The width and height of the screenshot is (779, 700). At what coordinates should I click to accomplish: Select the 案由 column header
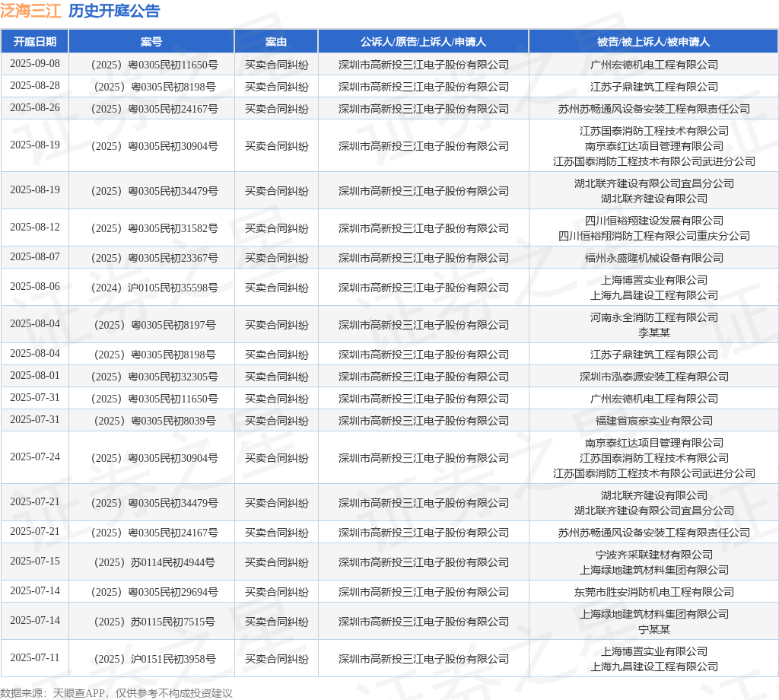tap(276, 42)
